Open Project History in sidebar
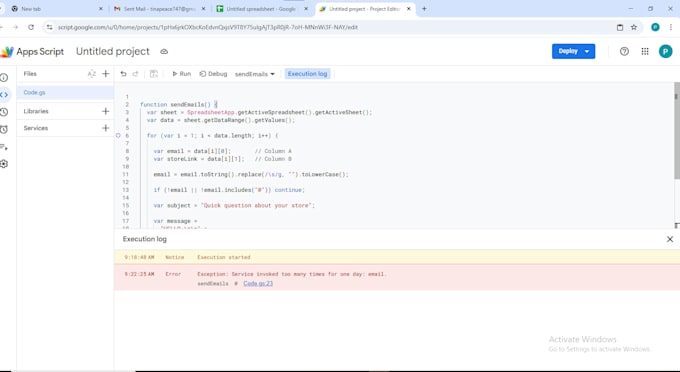This screenshot has height=372, width=680. click(4, 112)
